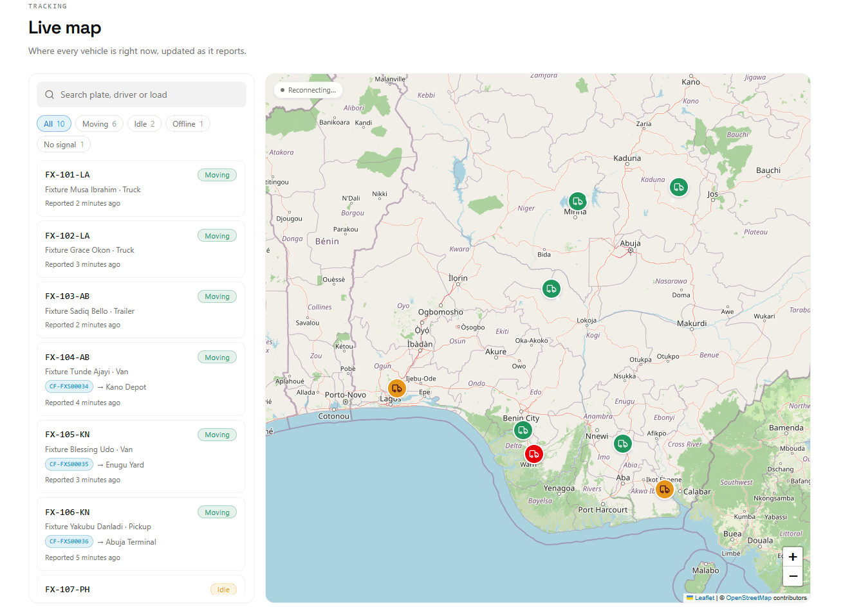Click the CF-FXS00035 load tag
The height and width of the screenshot is (616, 852).
(x=69, y=464)
